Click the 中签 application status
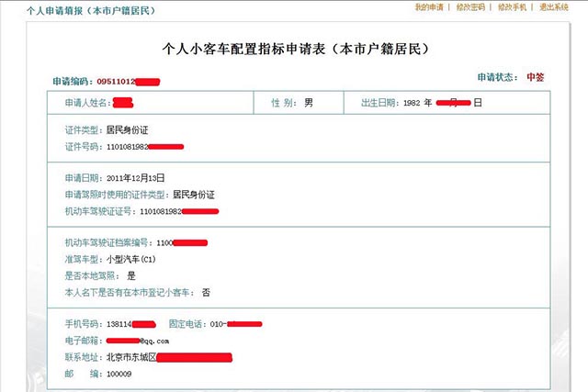 click(535, 77)
